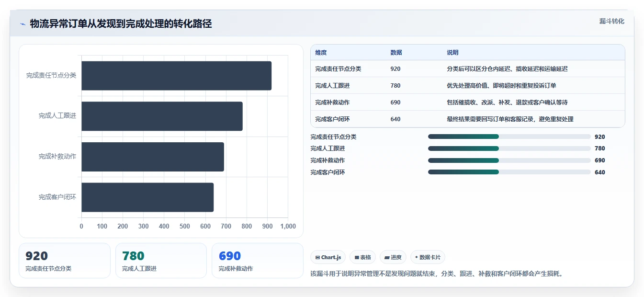Click progress list label 完成责任节点分类

tap(333, 137)
